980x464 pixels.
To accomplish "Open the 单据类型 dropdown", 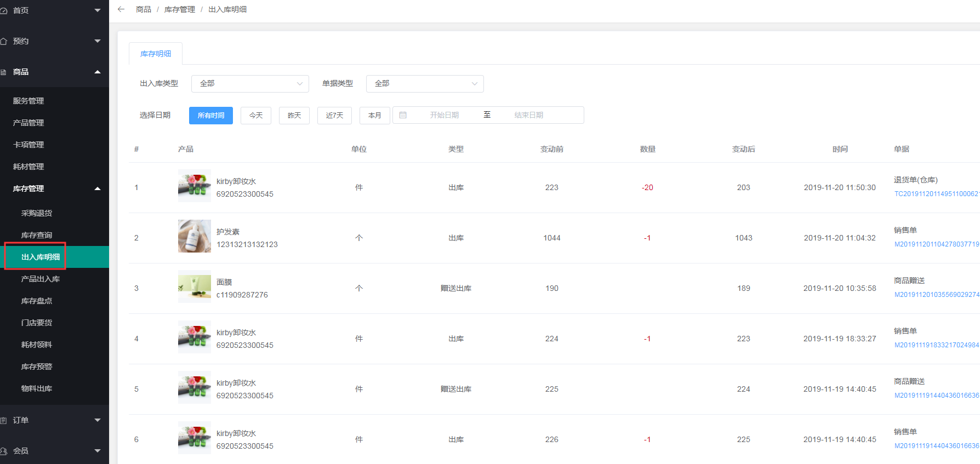I will 424,84.
